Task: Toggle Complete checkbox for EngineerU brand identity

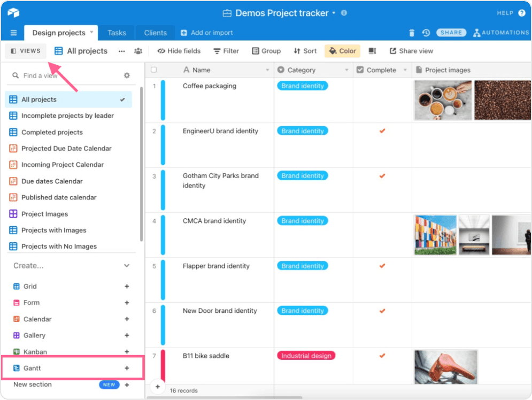Action: tap(382, 131)
